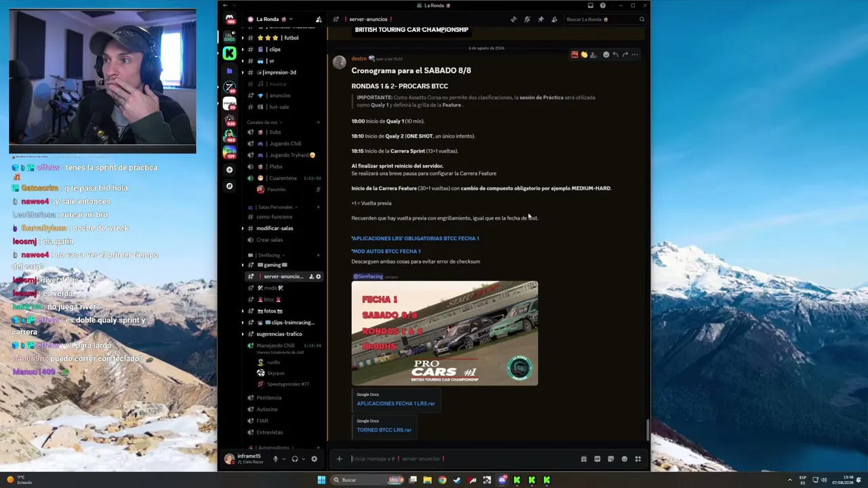868x488 pixels.
Task: Open the discover servers compass icon
Action: coord(229,186)
